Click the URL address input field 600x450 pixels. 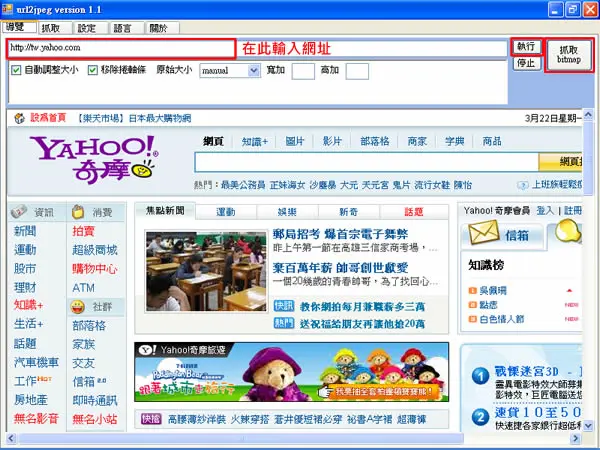[x=121, y=48]
